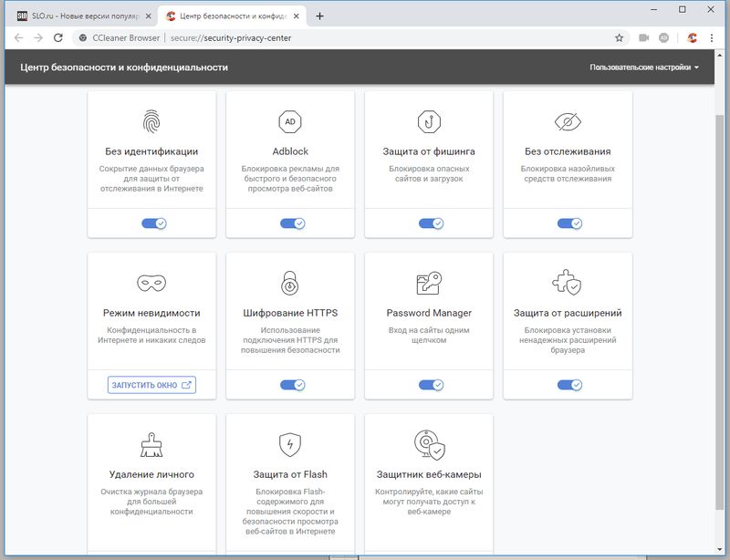Click the phishing hook icon
The image size is (730, 560).
[x=429, y=121]
